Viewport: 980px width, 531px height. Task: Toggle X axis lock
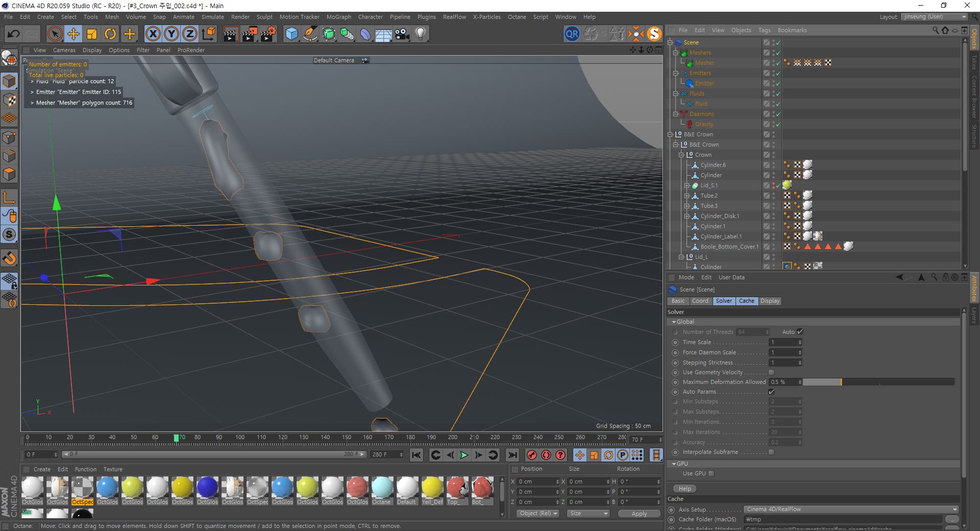tap(153, 34)
